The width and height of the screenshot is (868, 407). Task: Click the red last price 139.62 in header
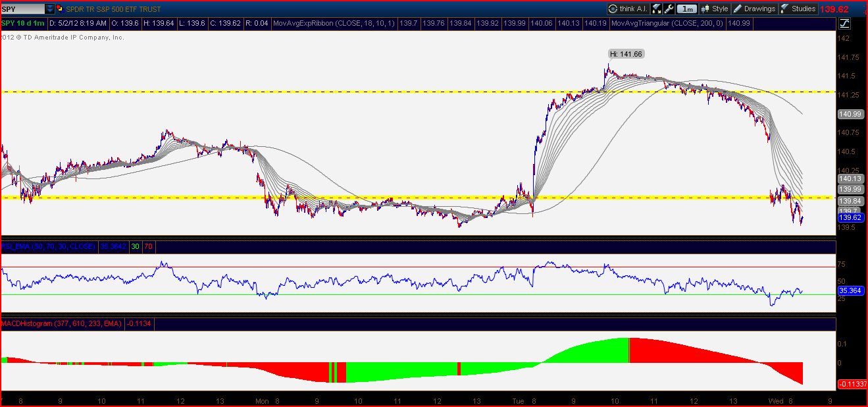[x=834, y=9]
